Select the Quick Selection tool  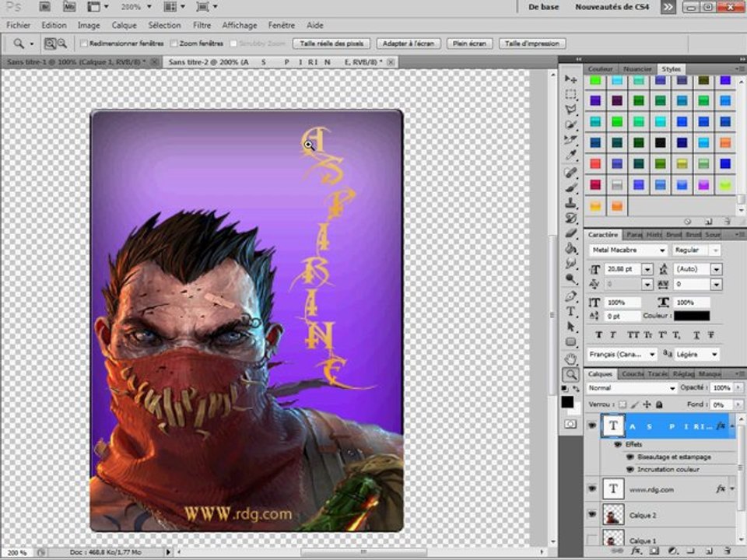click(x=570, y=124)
